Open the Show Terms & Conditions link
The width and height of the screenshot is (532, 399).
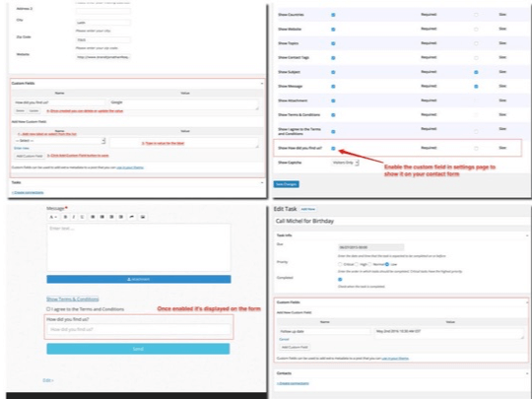pyautogui.click(x=73, y=299)
